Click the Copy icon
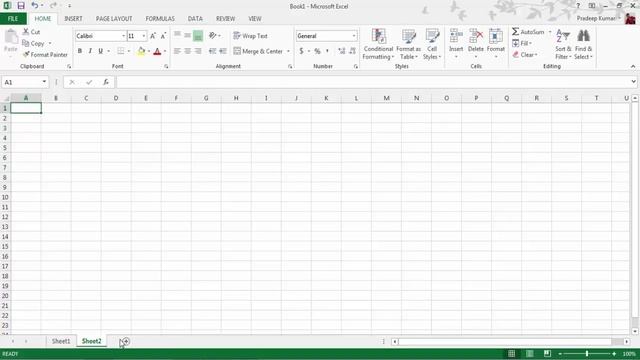Screen dimensions: 640x360 pos(26,43)
